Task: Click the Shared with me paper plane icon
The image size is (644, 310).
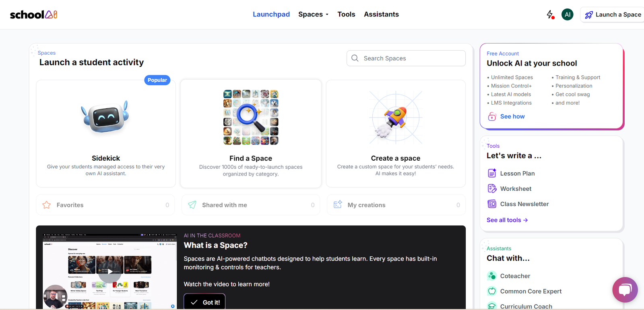Action: pyautogui.click(x=192, y=205)
